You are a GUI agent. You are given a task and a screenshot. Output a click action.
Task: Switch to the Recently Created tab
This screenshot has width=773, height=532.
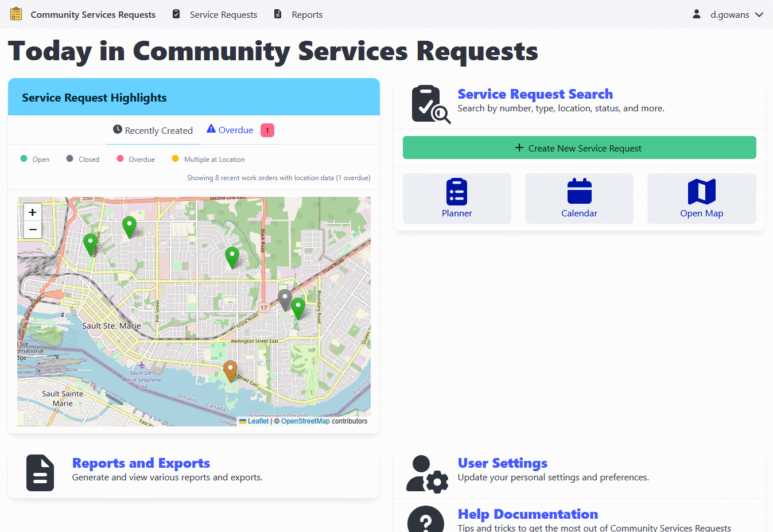153,130
